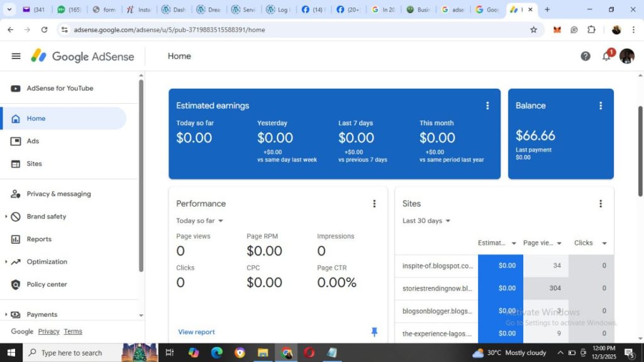Open the Privacy footer link
The height and width of the screenshot is (362, 644).
coord(48,331)
